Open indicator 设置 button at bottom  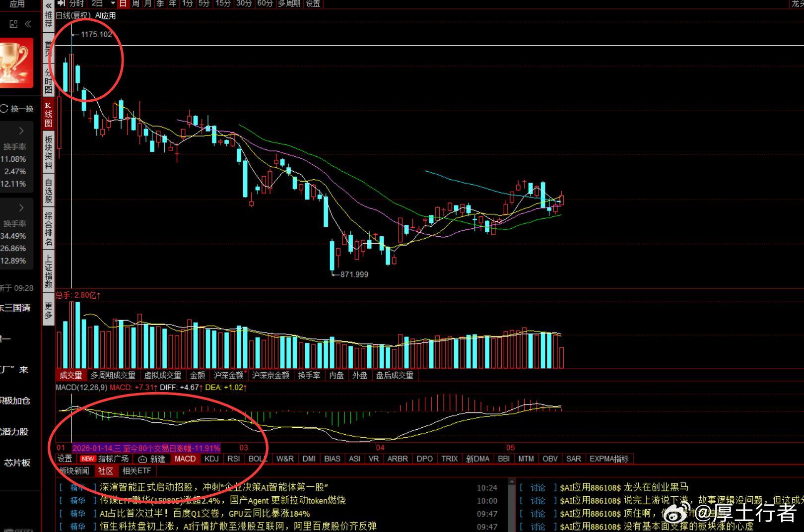click(65, 459)
